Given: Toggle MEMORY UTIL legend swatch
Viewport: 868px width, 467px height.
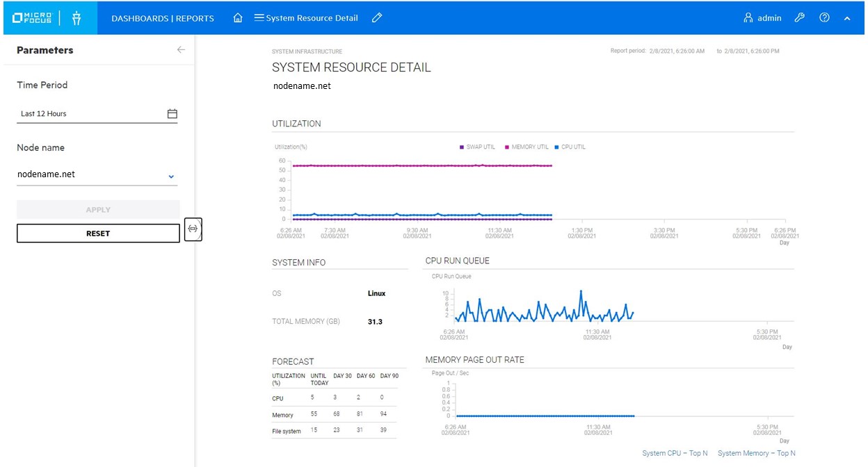Looking at the screenshot, I should point(507,147).
